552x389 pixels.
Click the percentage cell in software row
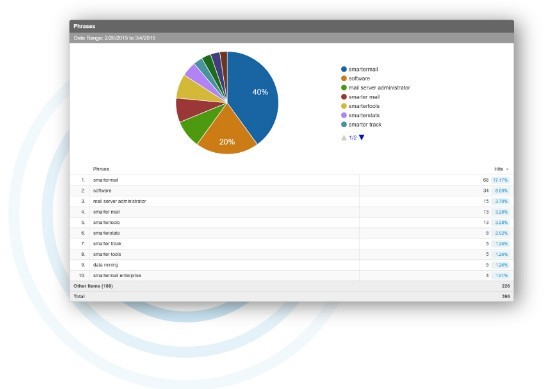501,190
